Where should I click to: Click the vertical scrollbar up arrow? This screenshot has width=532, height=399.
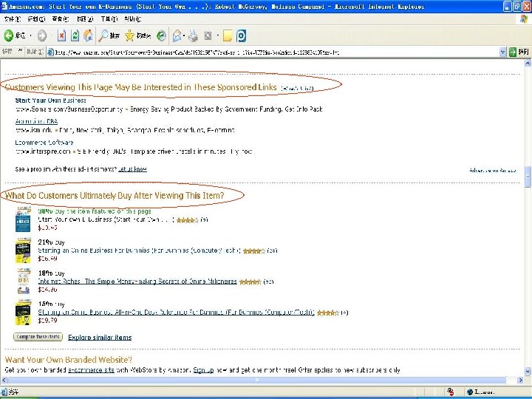click(528, 63)
